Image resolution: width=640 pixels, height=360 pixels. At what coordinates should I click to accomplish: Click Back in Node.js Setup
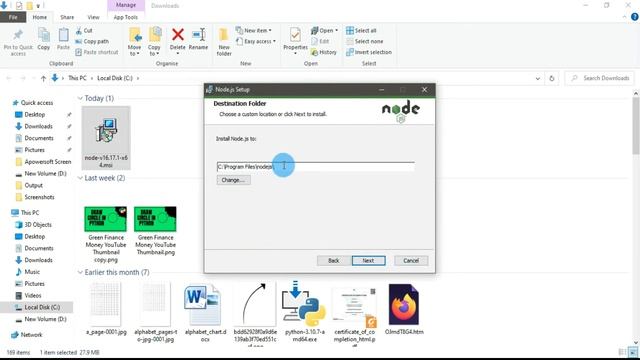[x=333, y=261]
